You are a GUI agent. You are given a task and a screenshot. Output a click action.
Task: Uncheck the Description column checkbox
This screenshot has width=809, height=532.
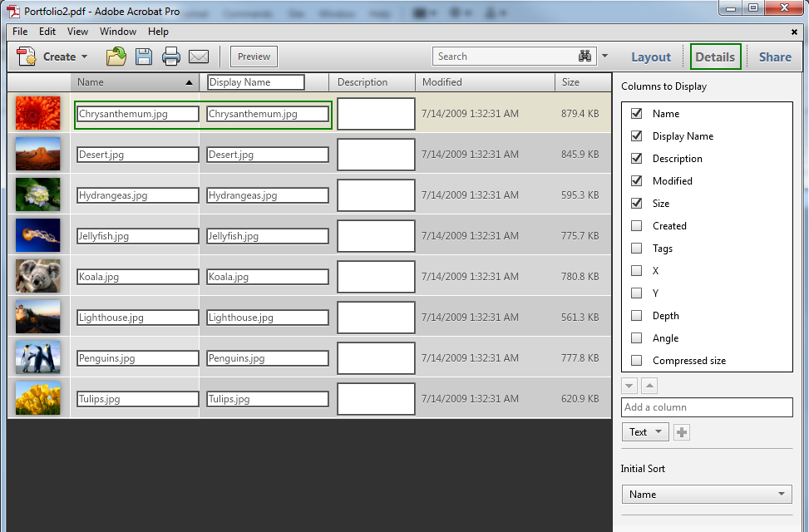click(x=636, y=158)
